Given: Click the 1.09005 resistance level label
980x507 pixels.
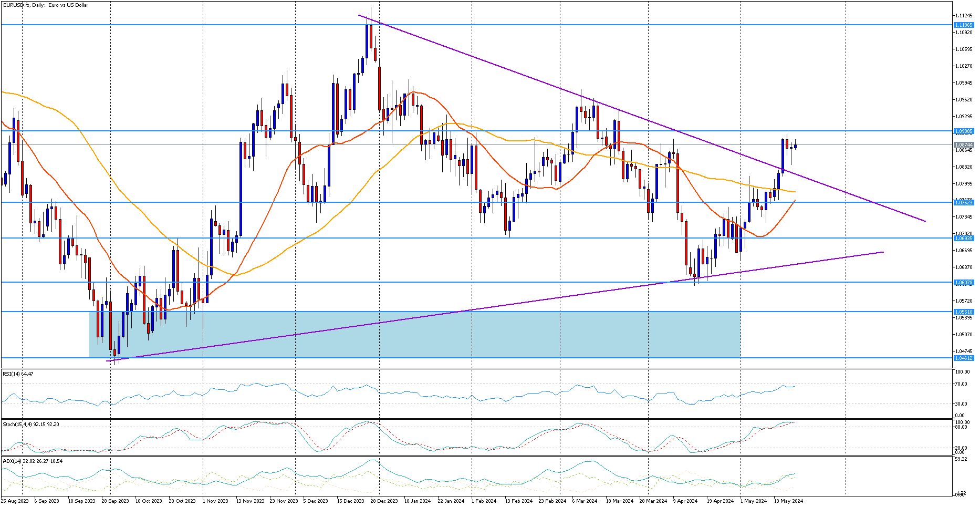Looking at the screenshot, I should click(x=964, y=131).
